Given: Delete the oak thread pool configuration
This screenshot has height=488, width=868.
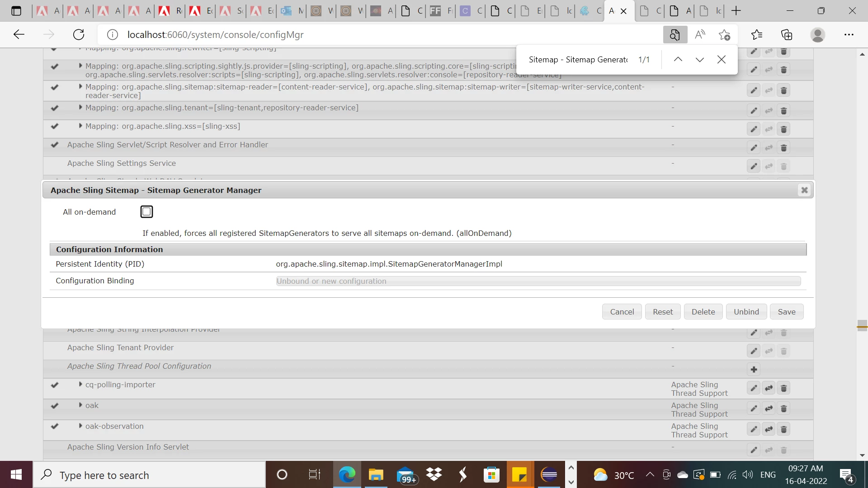Looking at the screenshot, I should click(x=783, y=408).
